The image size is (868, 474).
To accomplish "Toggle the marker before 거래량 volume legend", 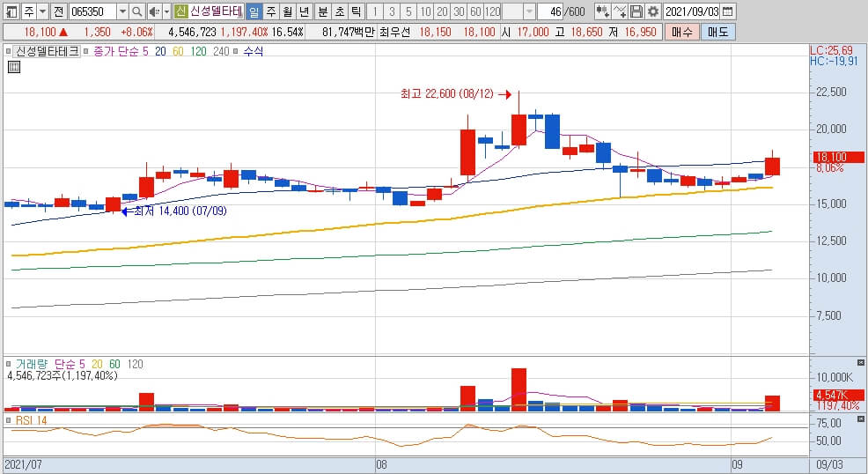I will (x=8, y=364).
